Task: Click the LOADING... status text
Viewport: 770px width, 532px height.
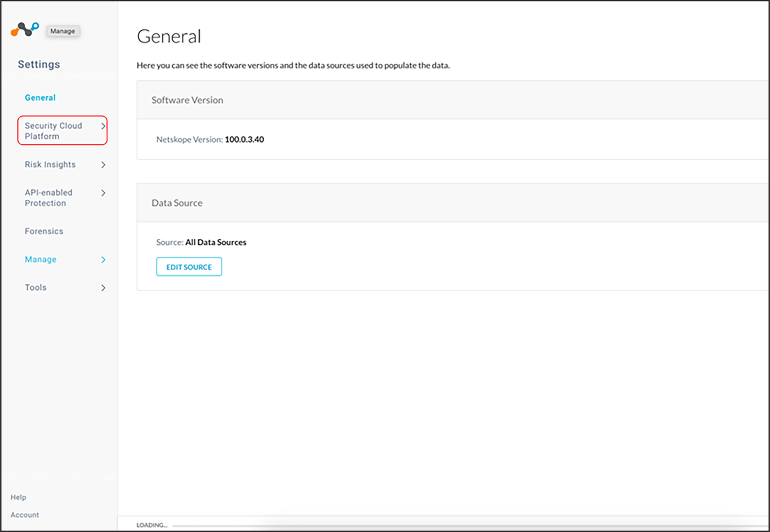Action: [152, 525]
